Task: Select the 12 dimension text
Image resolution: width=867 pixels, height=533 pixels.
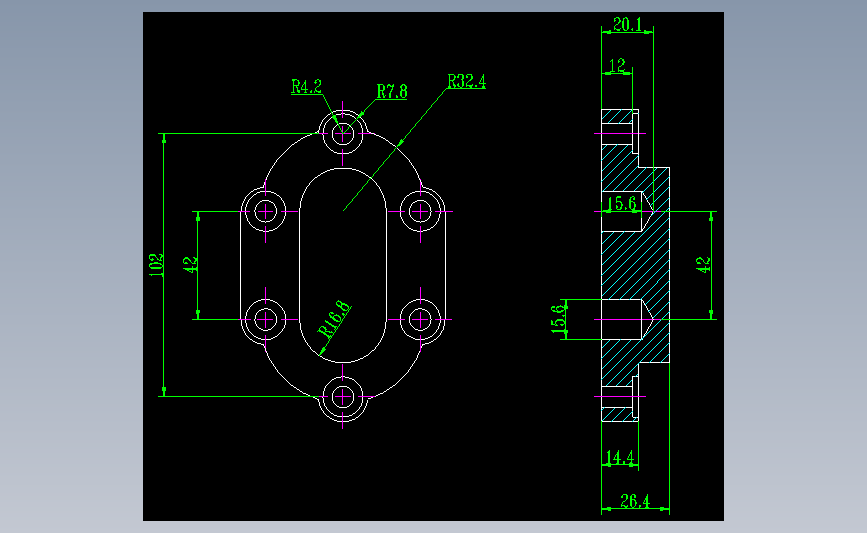Action: 617,66
